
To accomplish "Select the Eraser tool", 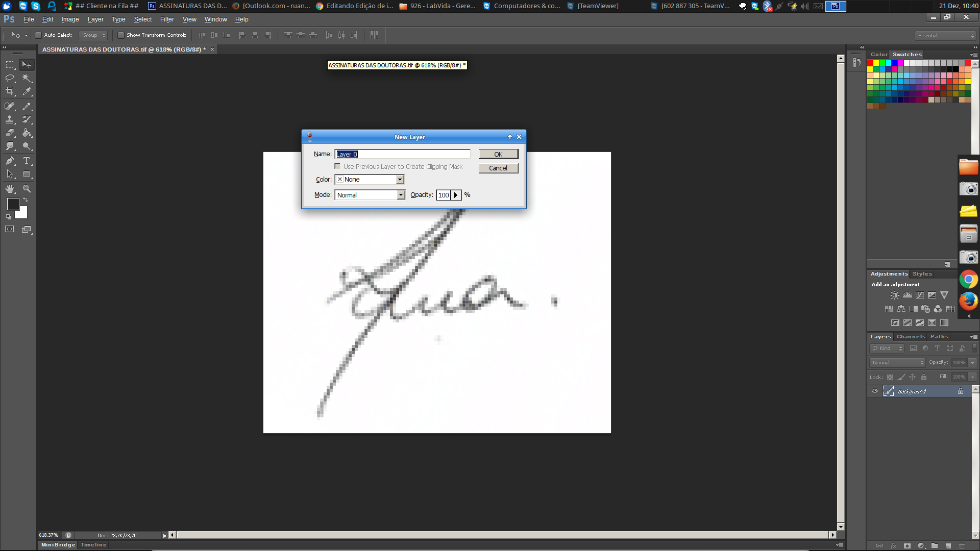I will (10, 133).
